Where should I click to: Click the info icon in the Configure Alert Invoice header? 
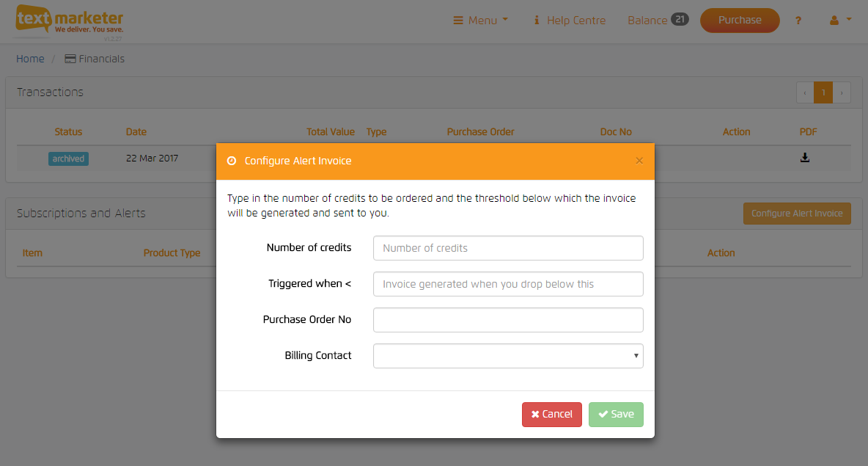232,160
